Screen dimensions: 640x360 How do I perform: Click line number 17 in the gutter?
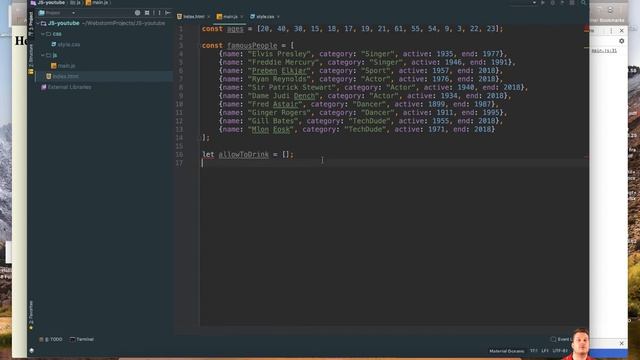point(179,163)
